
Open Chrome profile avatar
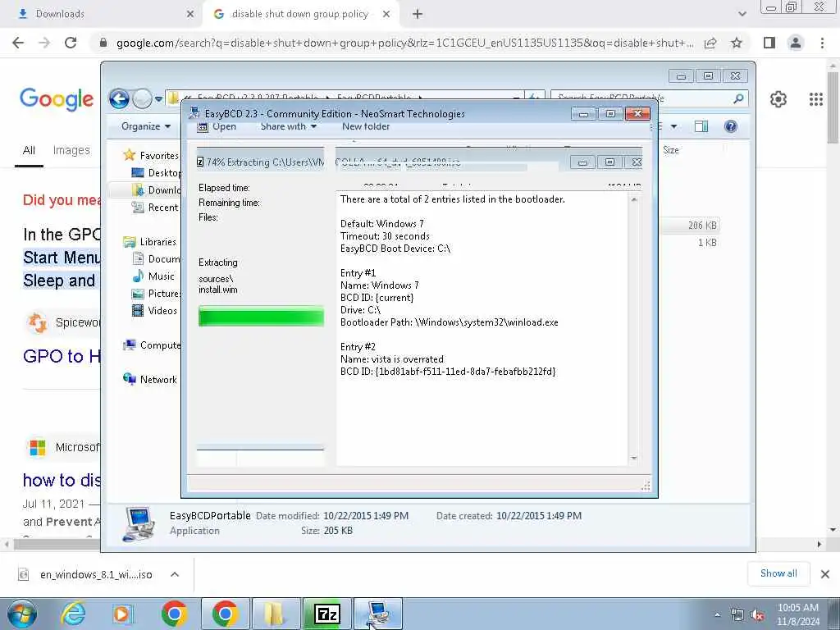[796, 43]
